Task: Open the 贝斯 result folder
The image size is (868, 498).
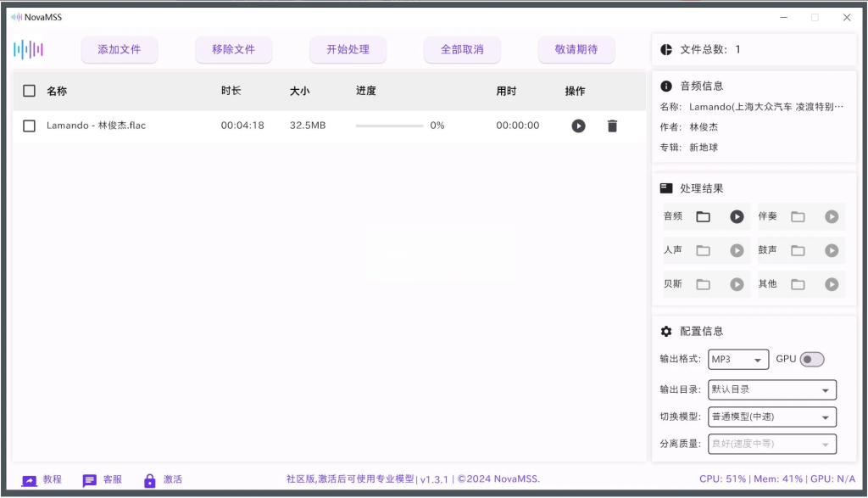Action: (703, 284)
